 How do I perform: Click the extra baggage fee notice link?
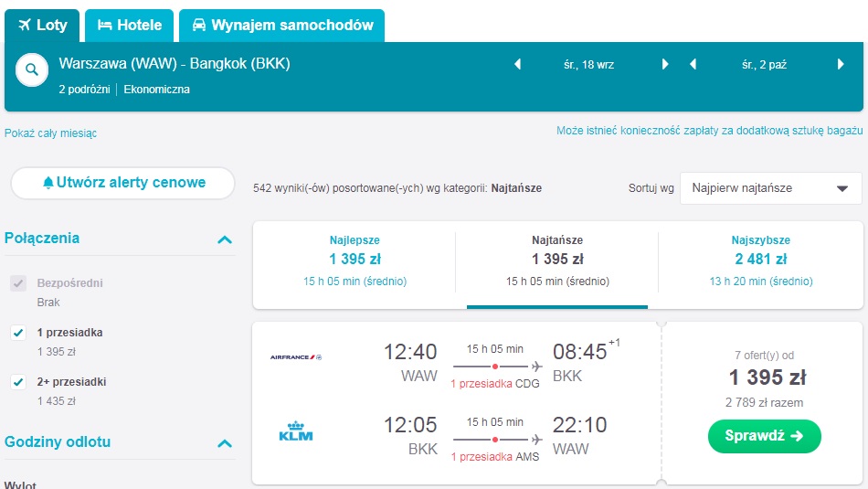[710, 131]
